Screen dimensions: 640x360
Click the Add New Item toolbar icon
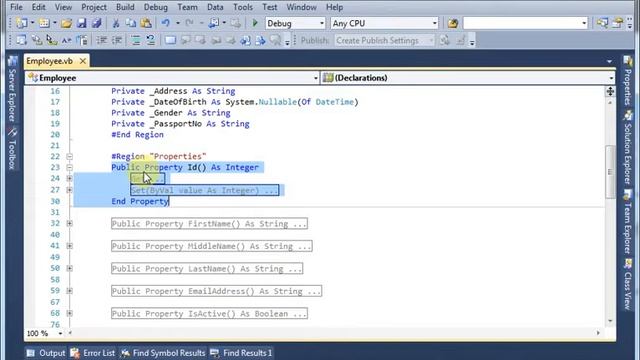click(44, 23)
